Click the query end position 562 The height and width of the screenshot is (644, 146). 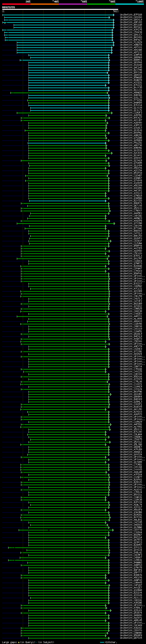pos(115,11)
